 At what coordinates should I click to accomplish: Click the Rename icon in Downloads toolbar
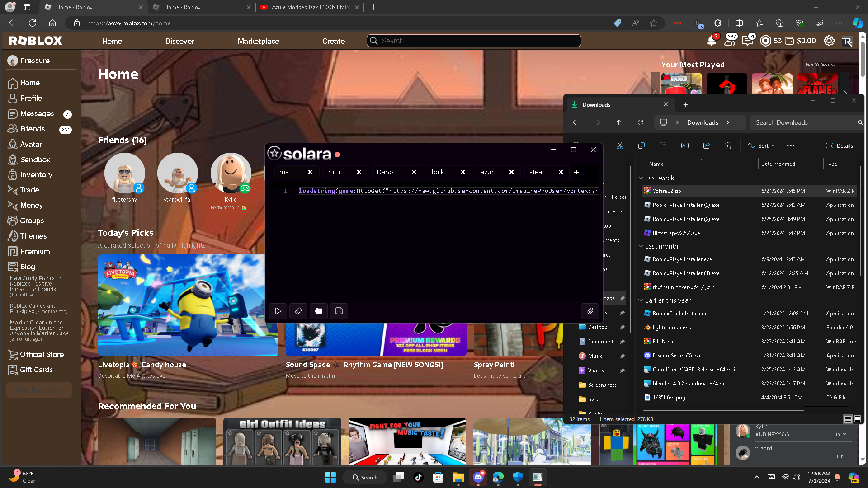coord(685,145)
